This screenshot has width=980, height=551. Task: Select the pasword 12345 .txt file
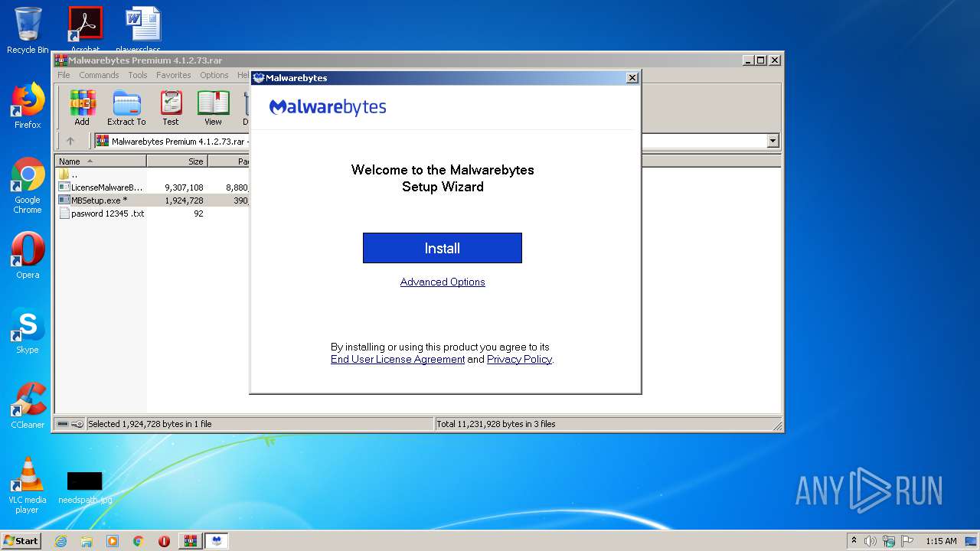(100, 214)
